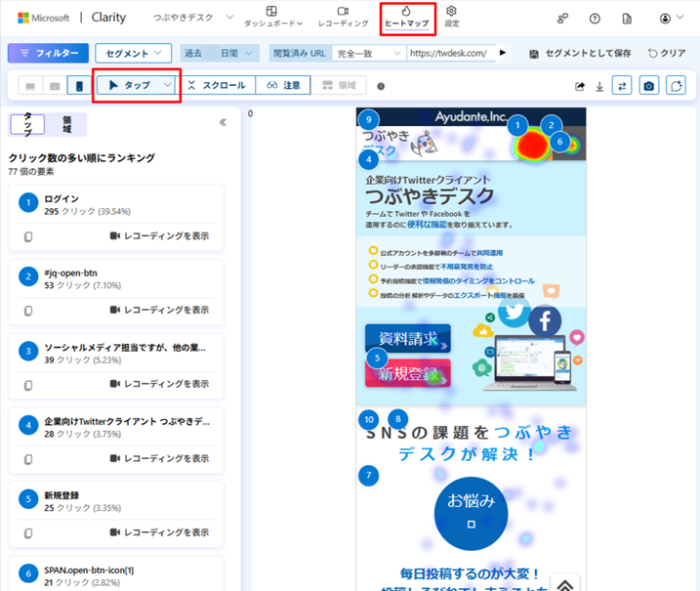Click the クリア button
The width and height of the screenshot is (700, 591).
click(667, 53)
